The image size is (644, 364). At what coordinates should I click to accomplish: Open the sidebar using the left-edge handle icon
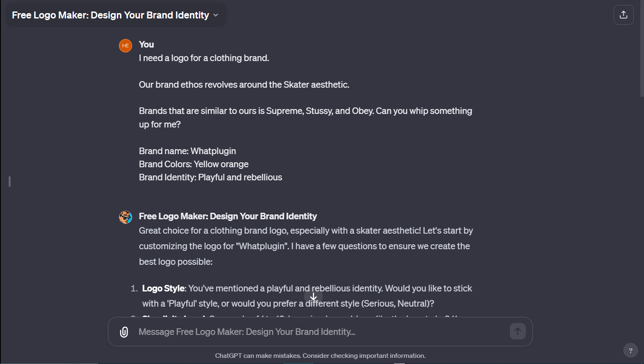coord(9,181)
